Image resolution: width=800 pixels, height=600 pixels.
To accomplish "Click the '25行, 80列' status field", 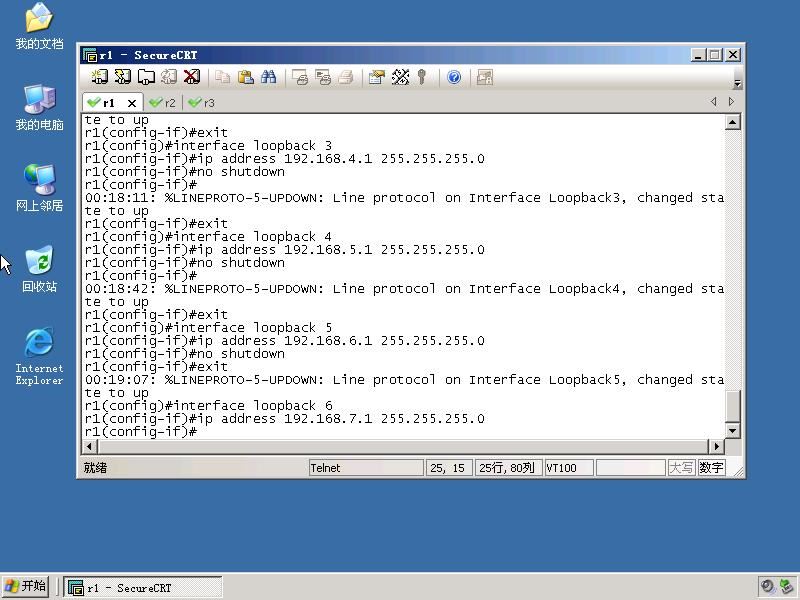I will [508, 468].
